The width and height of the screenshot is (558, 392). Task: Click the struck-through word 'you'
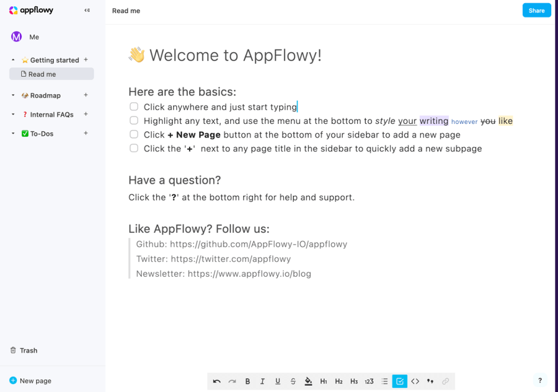(488, 121)
